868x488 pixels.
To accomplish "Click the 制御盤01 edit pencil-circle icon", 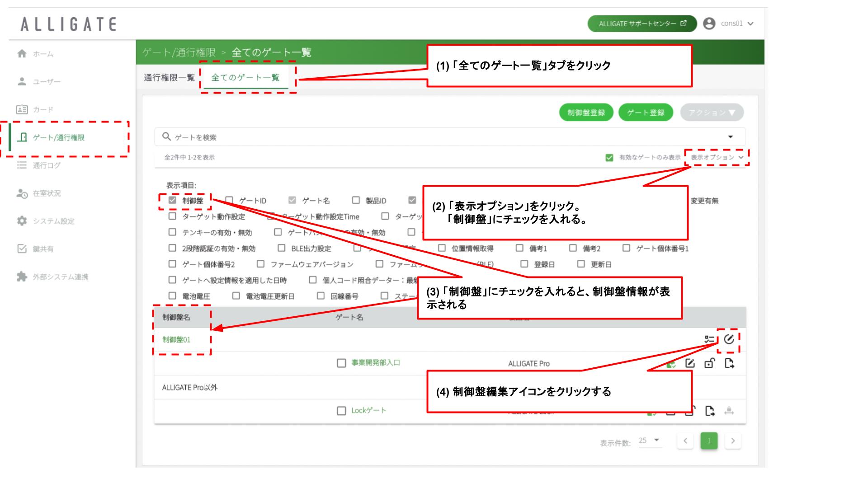I will point(729,339).
